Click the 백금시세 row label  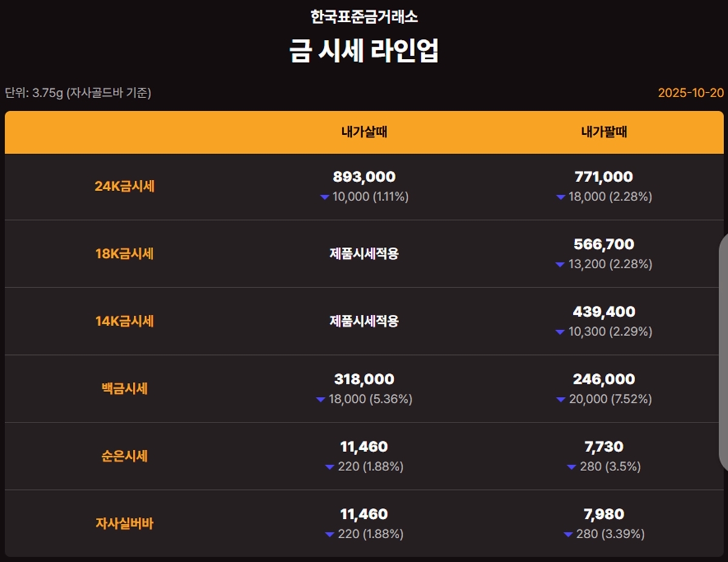124,388
